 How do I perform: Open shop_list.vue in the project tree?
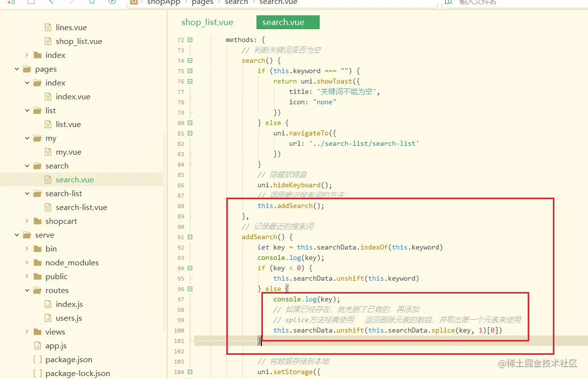pyautogui.click(x=79, y=41)
